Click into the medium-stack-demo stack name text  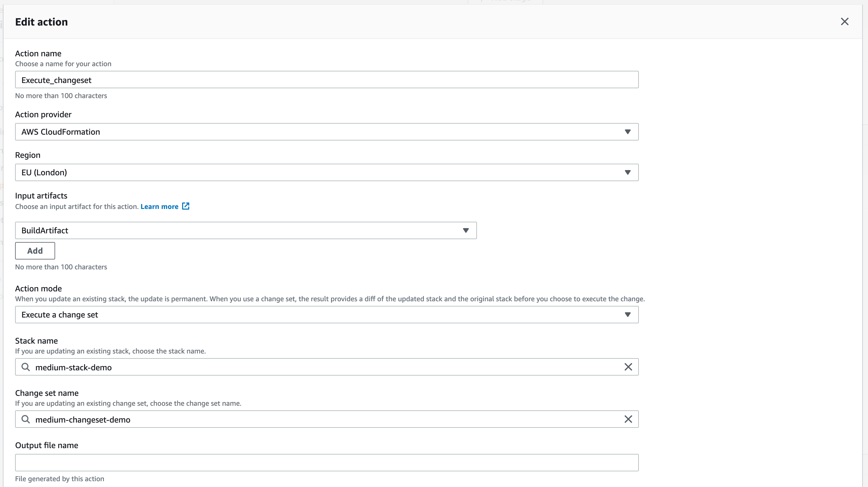[73, 367]
